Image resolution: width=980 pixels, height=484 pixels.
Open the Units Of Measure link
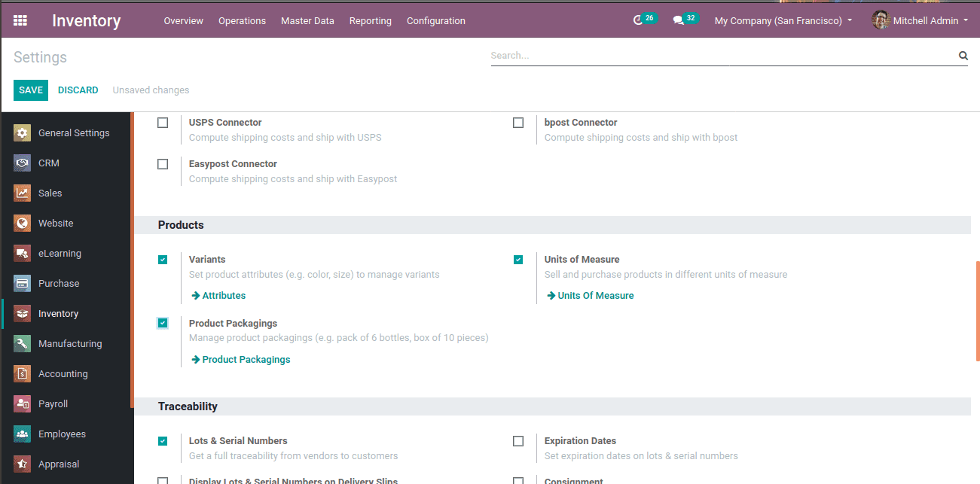[x=591, y=296]
